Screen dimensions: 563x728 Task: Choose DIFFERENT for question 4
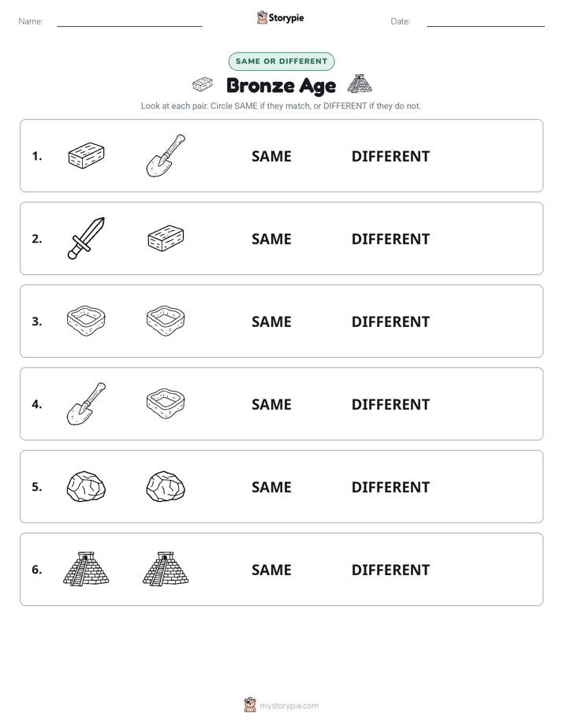(390, 404)
